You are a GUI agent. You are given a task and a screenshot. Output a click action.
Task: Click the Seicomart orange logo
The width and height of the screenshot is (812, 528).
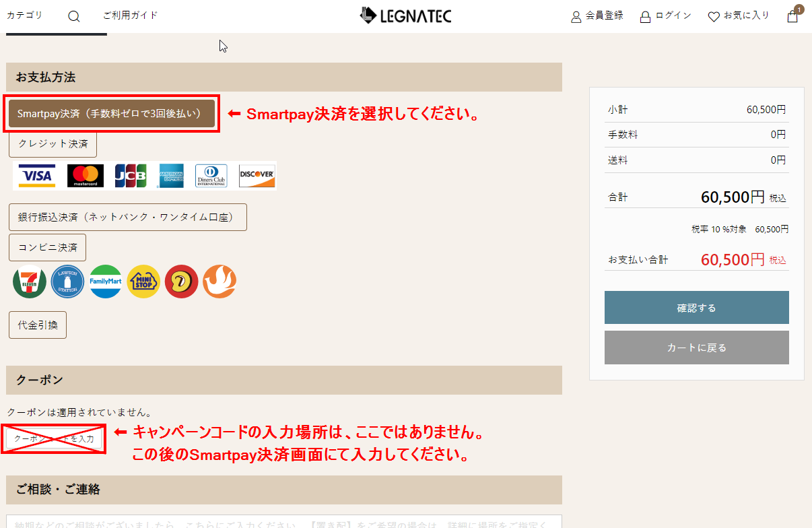[219, 282]
